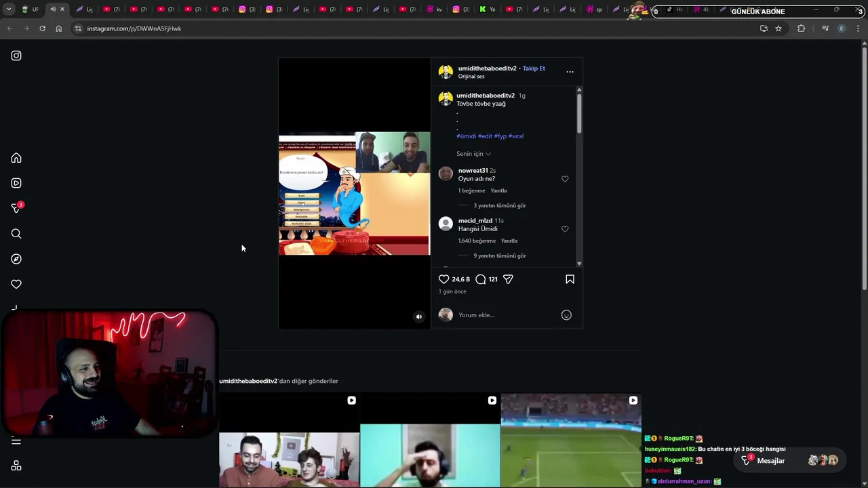Close the current active tab

62,9
